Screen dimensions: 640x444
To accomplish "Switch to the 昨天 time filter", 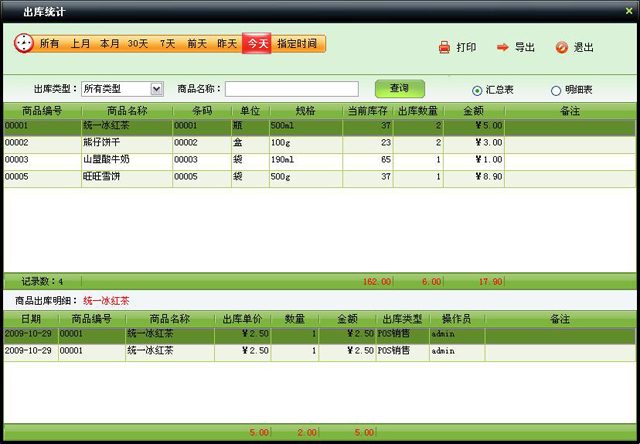I will coord(227,44).
